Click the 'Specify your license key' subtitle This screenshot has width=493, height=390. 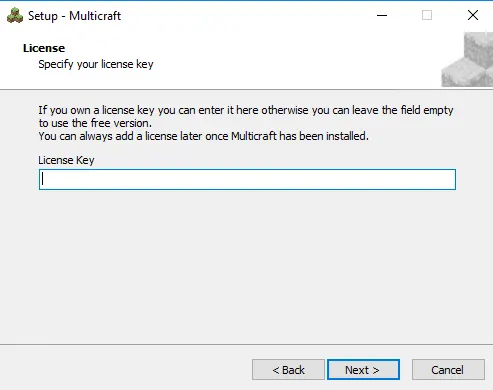[96, 64]
